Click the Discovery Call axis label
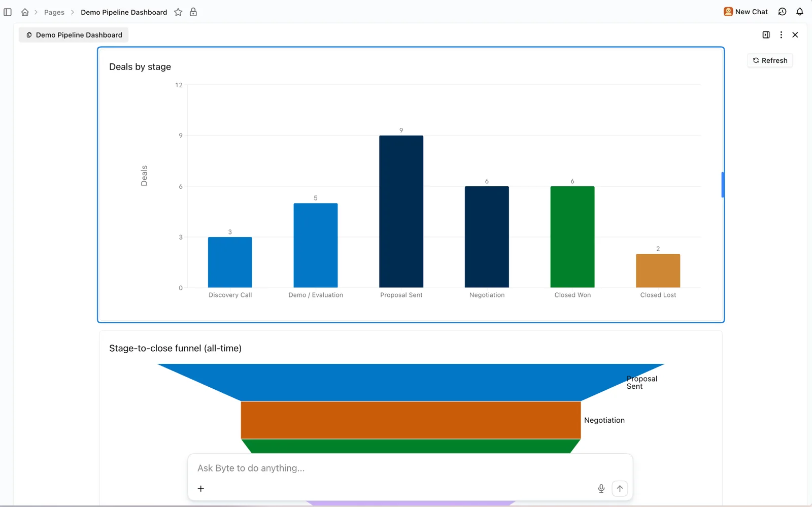This screenshot has width=812, height=507. point(230,295)
